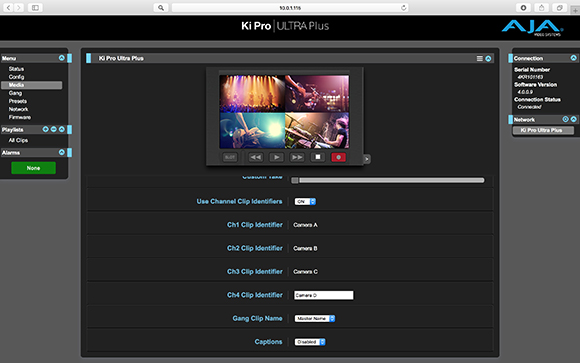Toggle the browser sidebar button

click(35, 7)
